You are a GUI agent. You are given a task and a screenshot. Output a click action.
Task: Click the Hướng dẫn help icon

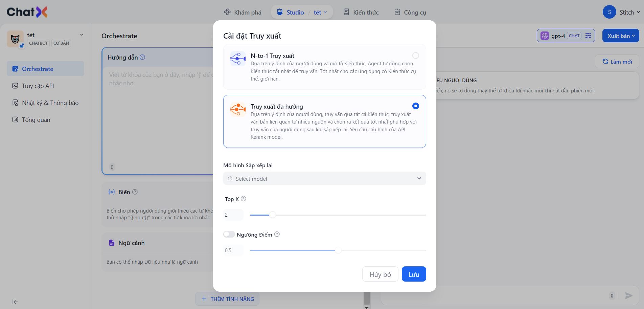coord(142,57)
